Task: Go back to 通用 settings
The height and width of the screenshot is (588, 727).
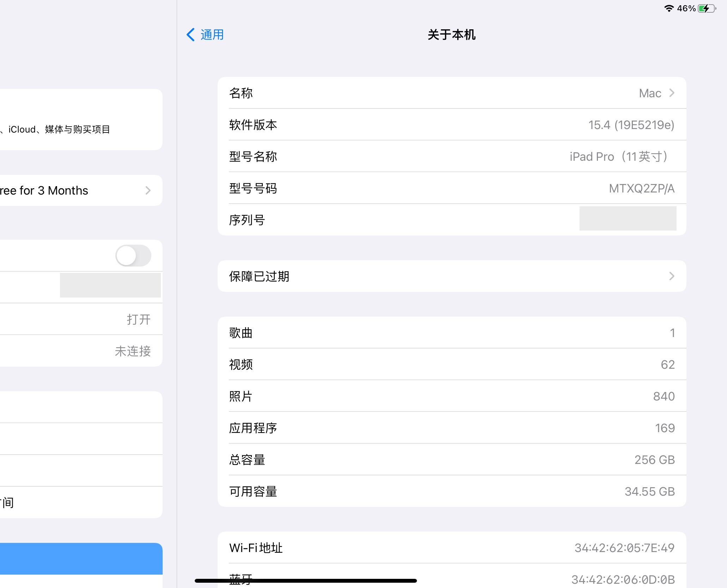Action: pos(212,35)
